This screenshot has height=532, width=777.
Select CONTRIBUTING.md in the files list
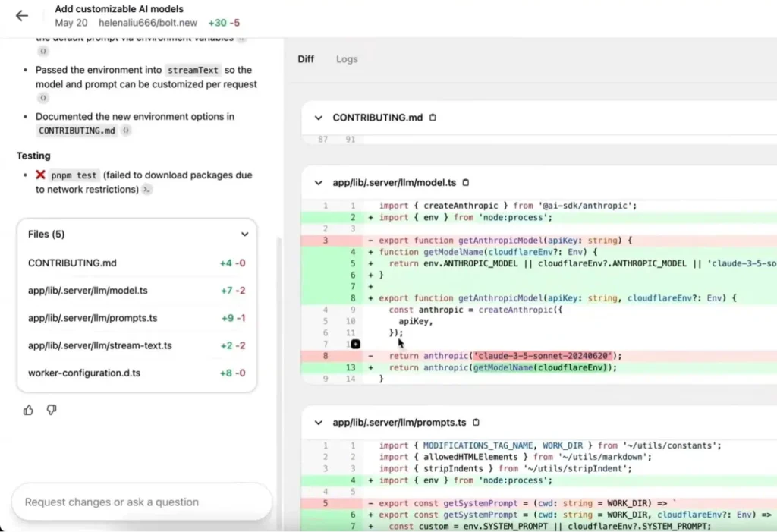click(x=72, y=263)
